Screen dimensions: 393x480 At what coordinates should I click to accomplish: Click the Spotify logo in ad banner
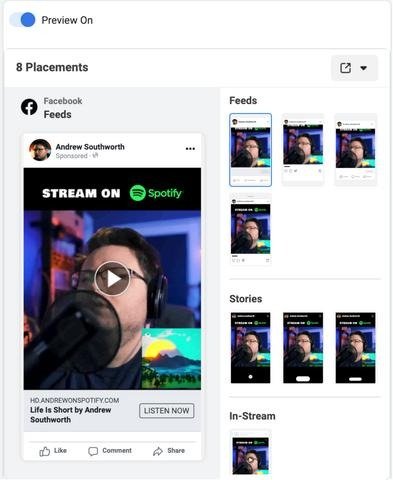(156, 193)
